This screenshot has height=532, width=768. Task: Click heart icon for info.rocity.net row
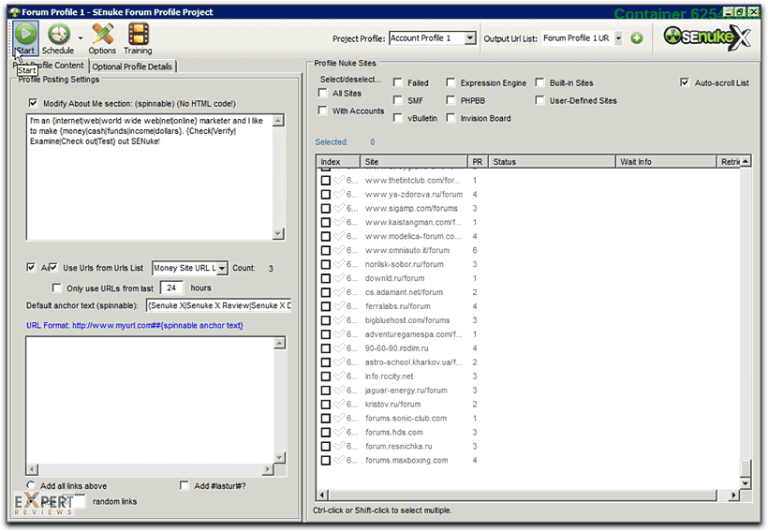coord(339,377)
